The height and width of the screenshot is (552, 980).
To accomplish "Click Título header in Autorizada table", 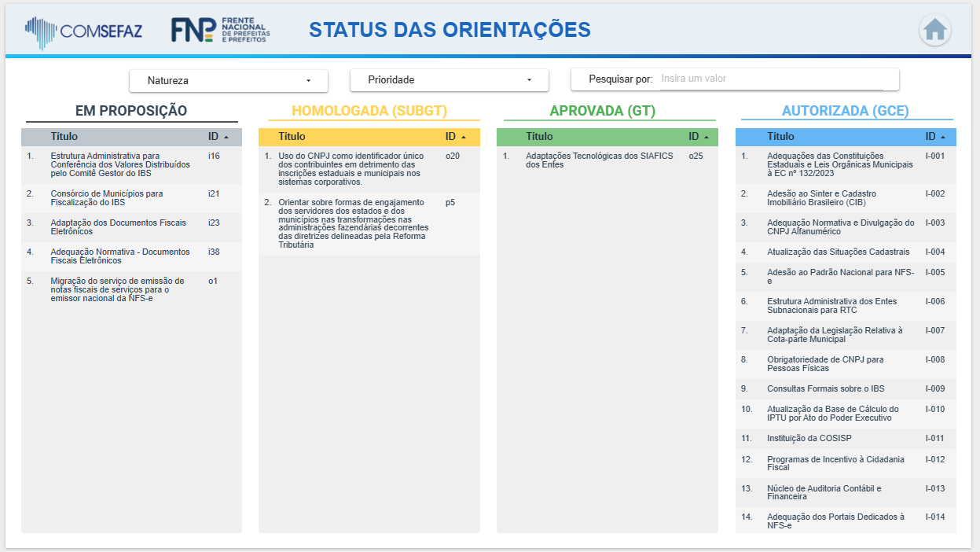I will tap(780, 137).
